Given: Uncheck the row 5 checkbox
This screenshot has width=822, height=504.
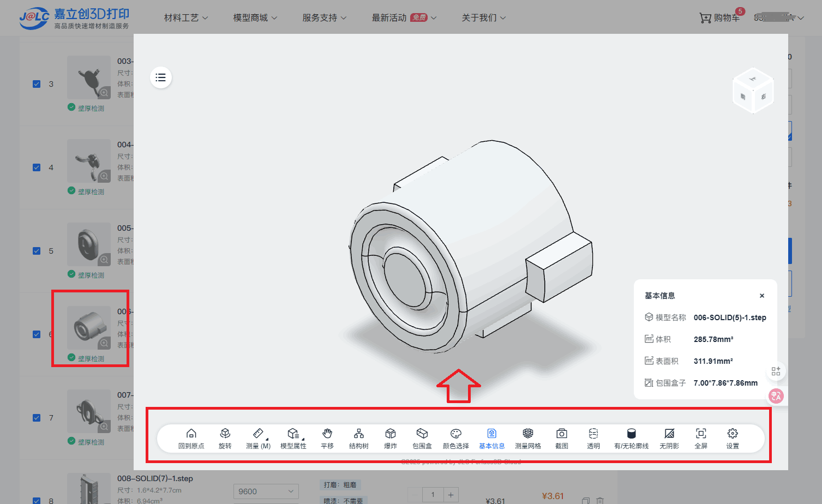Looking at the screenshot, I should tap(37, 251).
